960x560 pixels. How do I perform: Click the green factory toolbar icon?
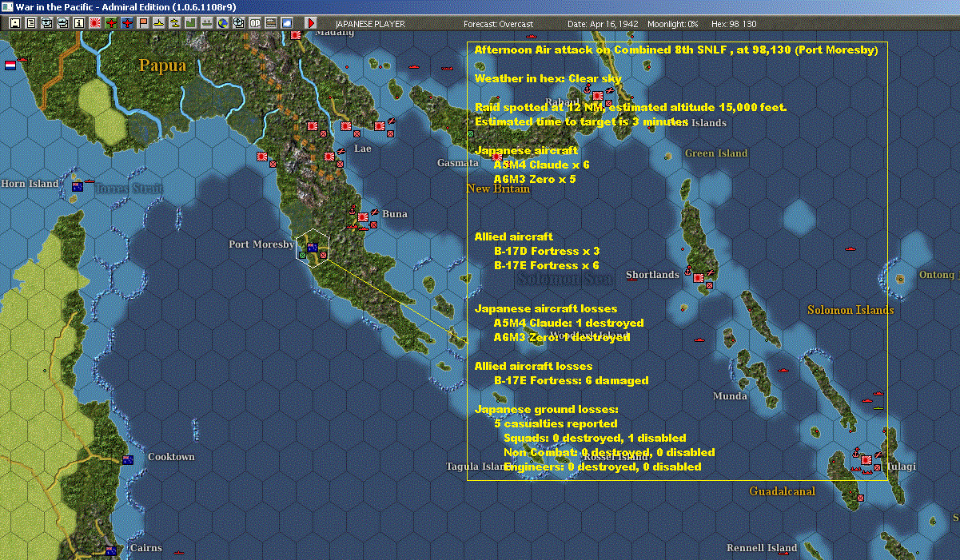point(191,23)
